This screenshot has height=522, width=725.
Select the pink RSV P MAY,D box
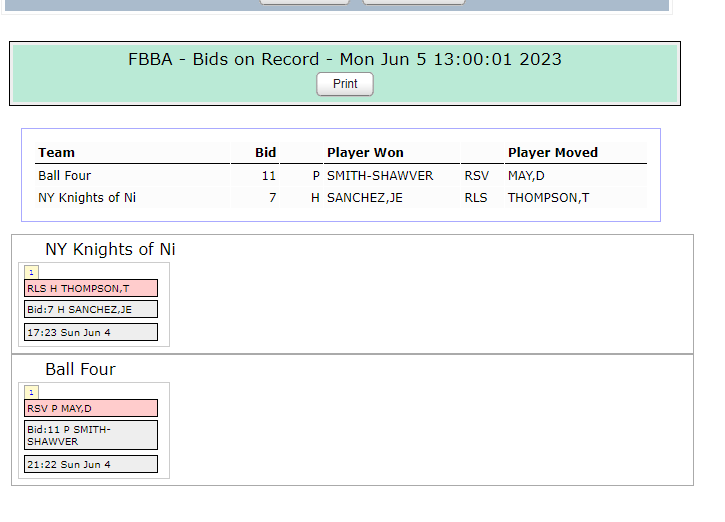click(x=91, y=408)
